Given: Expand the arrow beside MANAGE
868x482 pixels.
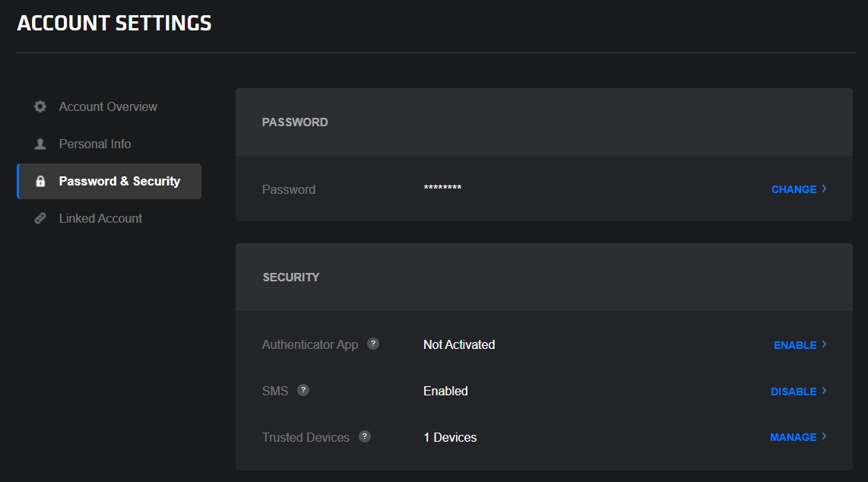Looking at the screenshot, I should click(x=825, y=436).
